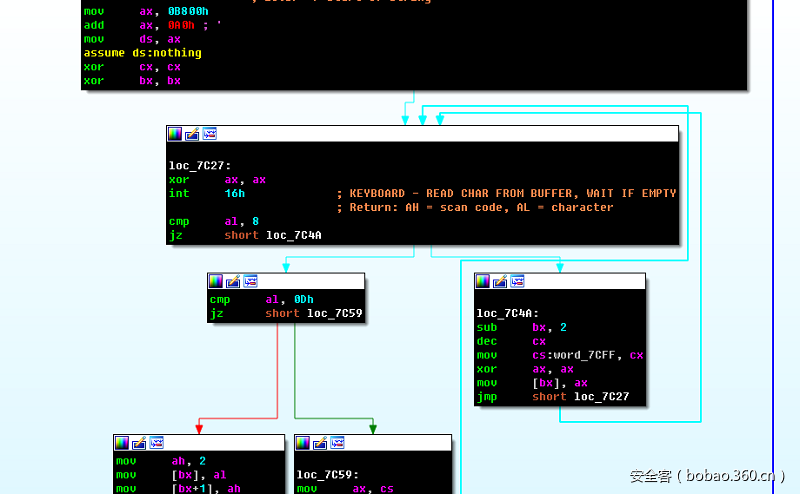Click the edit icon on the loc_7C59 node

coord(321,444)
